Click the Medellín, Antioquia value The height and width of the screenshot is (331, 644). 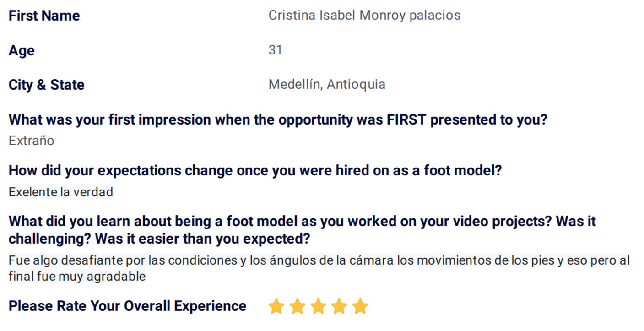point(327,85)
